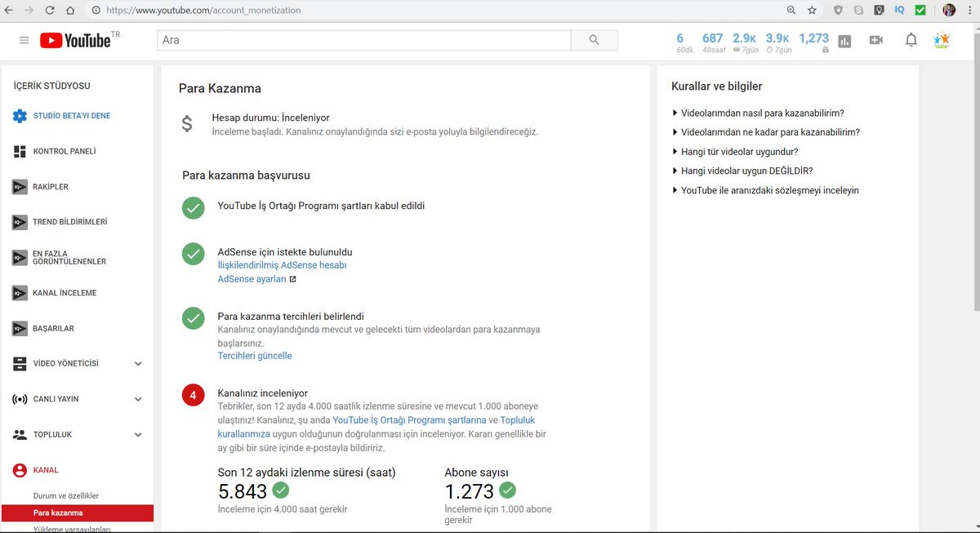Click the 687 48saat stat
Image resolution: width=980 pixels, height=533 pixels.
click(712, 42)
